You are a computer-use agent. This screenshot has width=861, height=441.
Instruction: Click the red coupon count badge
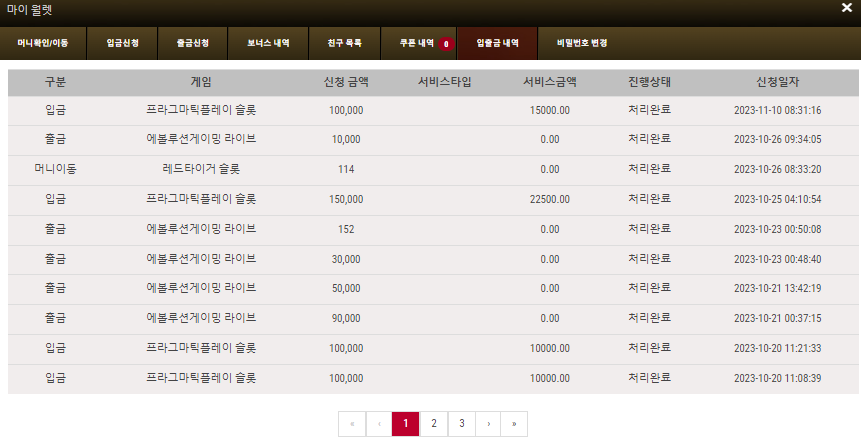point(446,44)
